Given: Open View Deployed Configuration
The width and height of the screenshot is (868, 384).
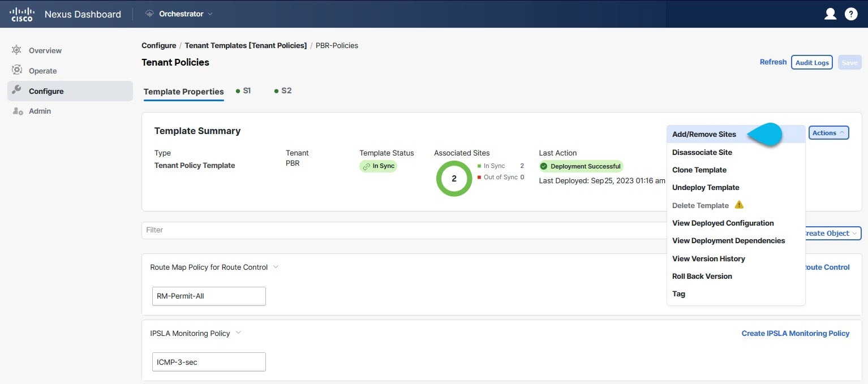Looking at the screenshot, I should pos(736,223).
